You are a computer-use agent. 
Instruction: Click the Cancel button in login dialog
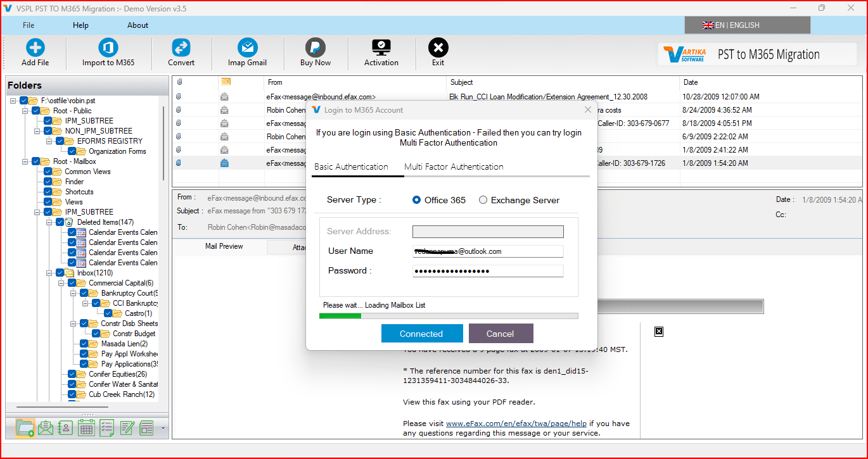tap(501, 334)
